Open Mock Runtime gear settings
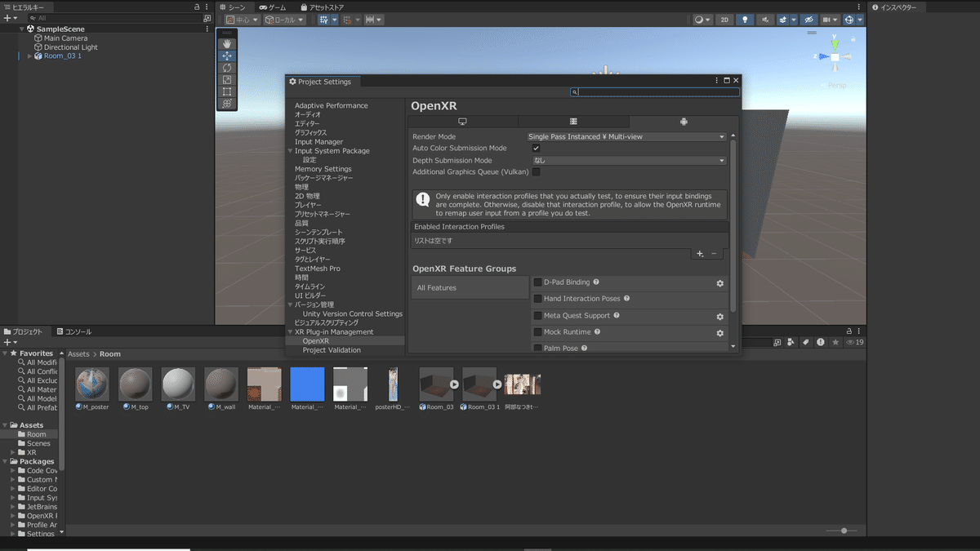This screenshot has width=980, height=551. pos(720,333)
